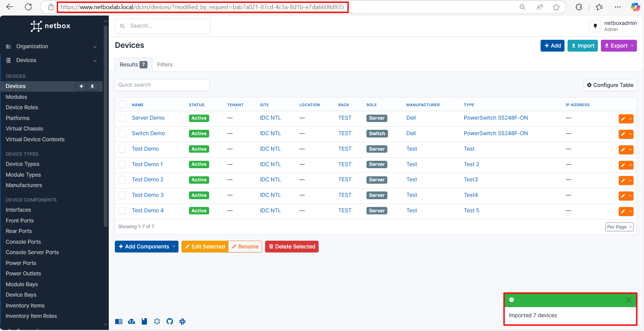Click the blue Add button
This screenshot has height=331, width=644.
point(552,46)
